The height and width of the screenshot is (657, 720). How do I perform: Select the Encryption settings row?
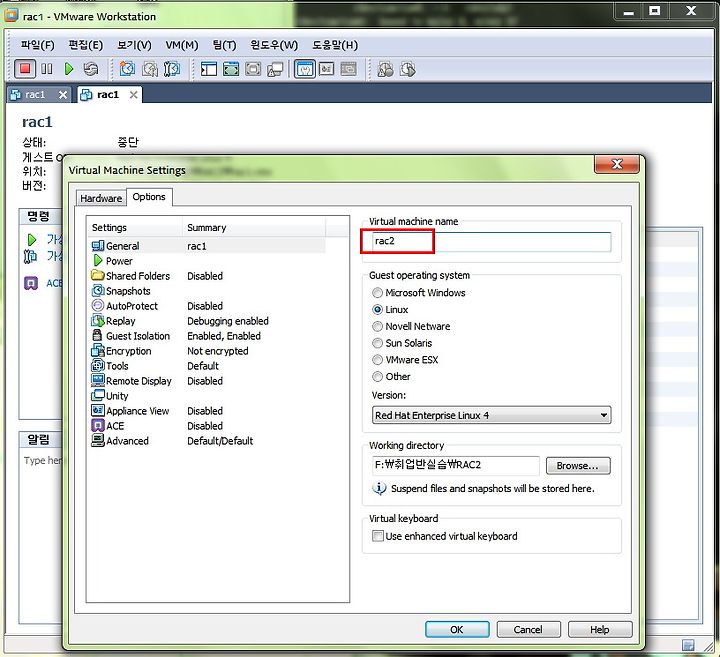click(208, 351)
